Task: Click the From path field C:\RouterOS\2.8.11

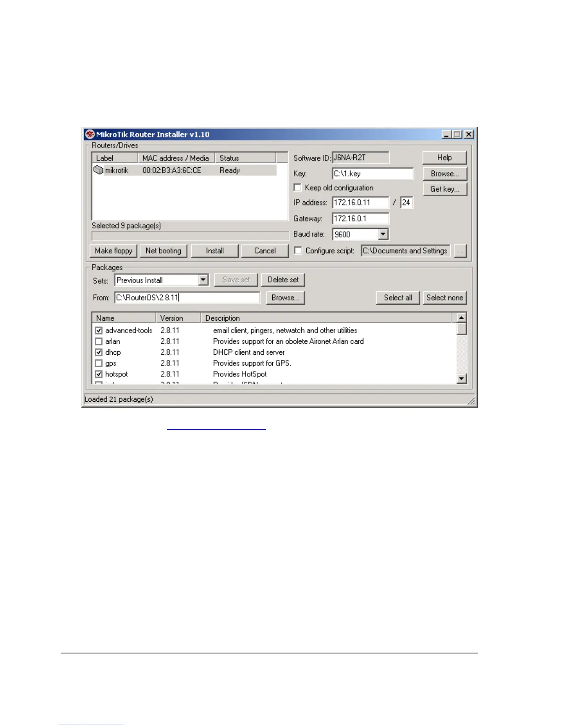Action: [187, 298]
